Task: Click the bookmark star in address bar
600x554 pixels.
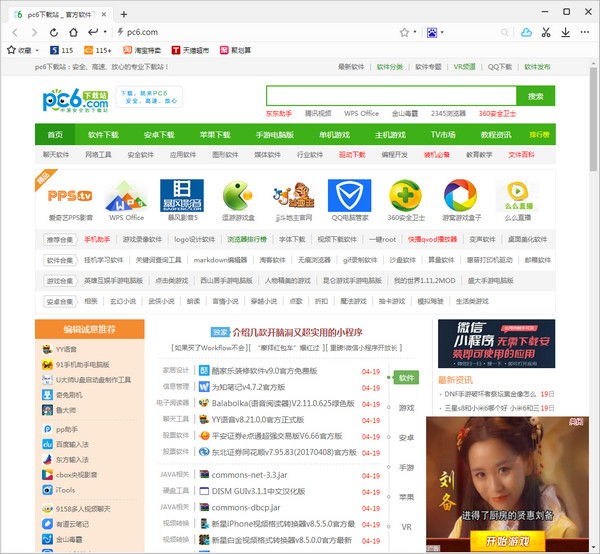Action: tap(403, 32)
